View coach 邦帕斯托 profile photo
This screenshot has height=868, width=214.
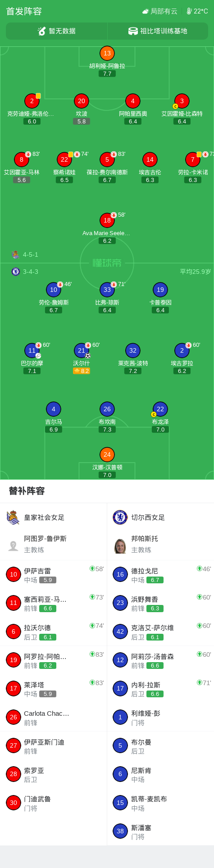(120, 546)
